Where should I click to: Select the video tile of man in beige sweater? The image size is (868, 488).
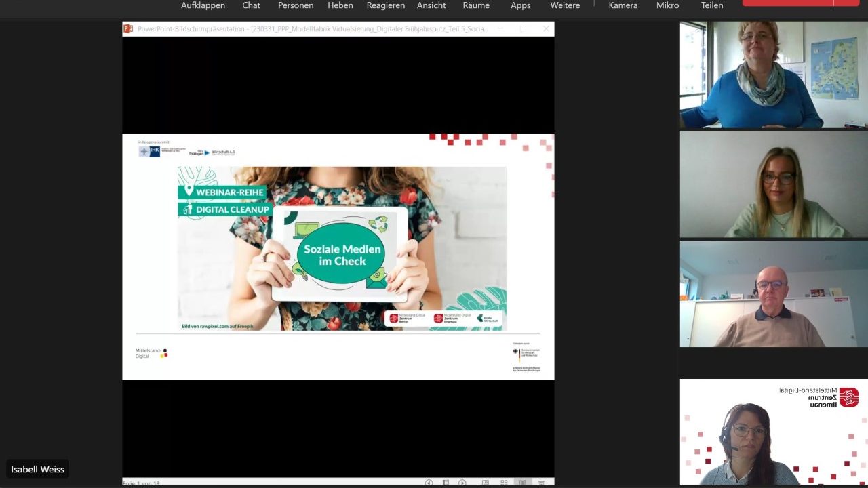click(773, 293)
